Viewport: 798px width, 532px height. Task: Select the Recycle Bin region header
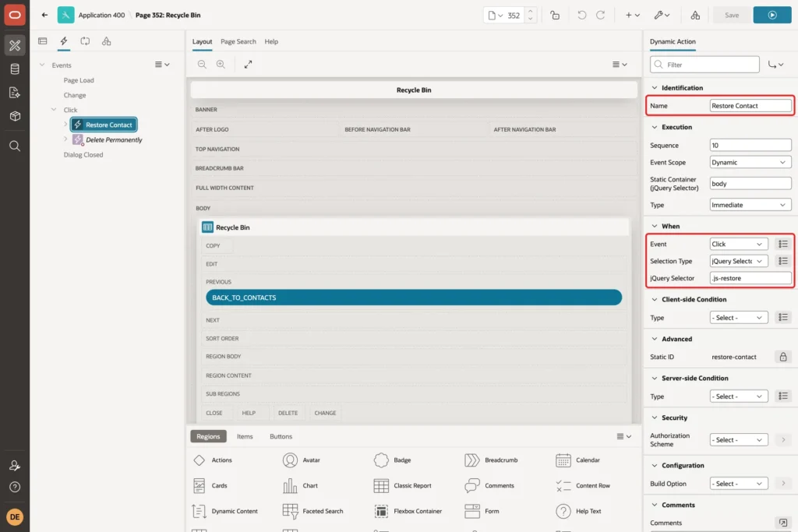[414, 227]
